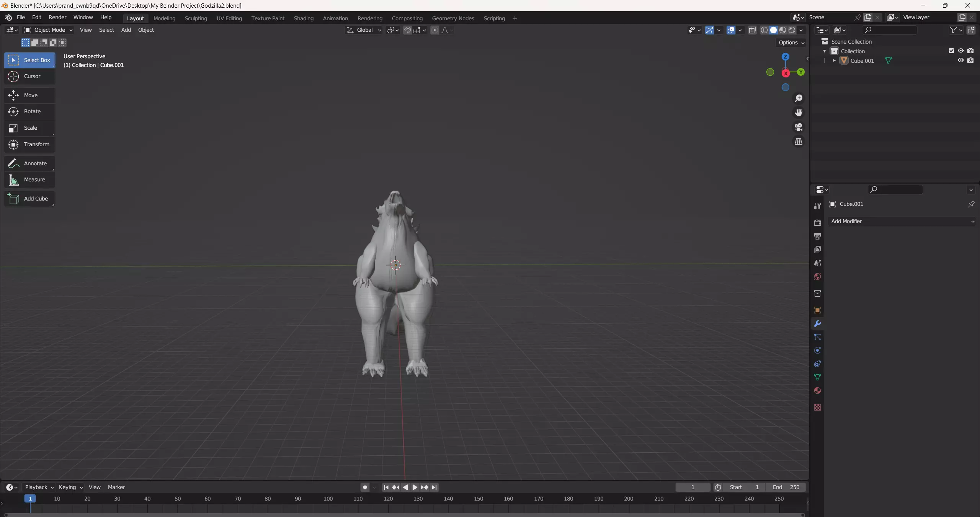
Task: Click the current frame number field
Action: pyautogui.click(x=693, y=487)
